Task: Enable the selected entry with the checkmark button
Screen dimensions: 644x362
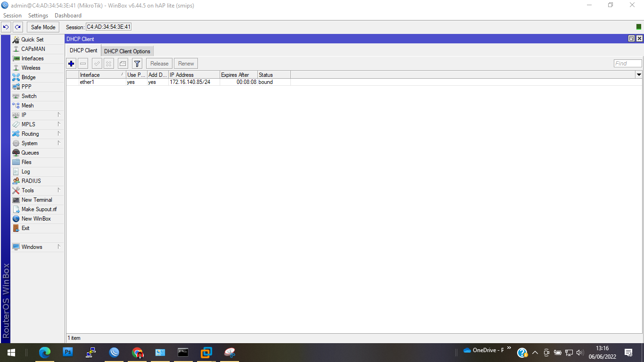Action: coord(97,64)
